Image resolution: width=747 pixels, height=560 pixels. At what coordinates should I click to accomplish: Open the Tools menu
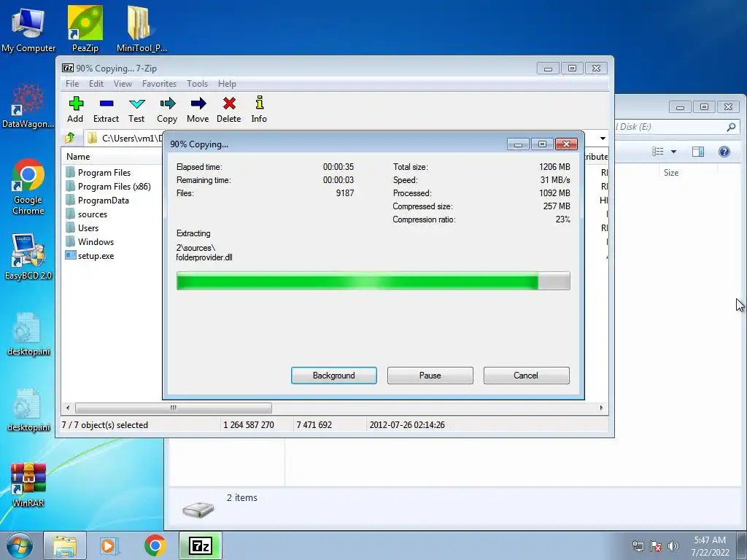pos(197,84)
